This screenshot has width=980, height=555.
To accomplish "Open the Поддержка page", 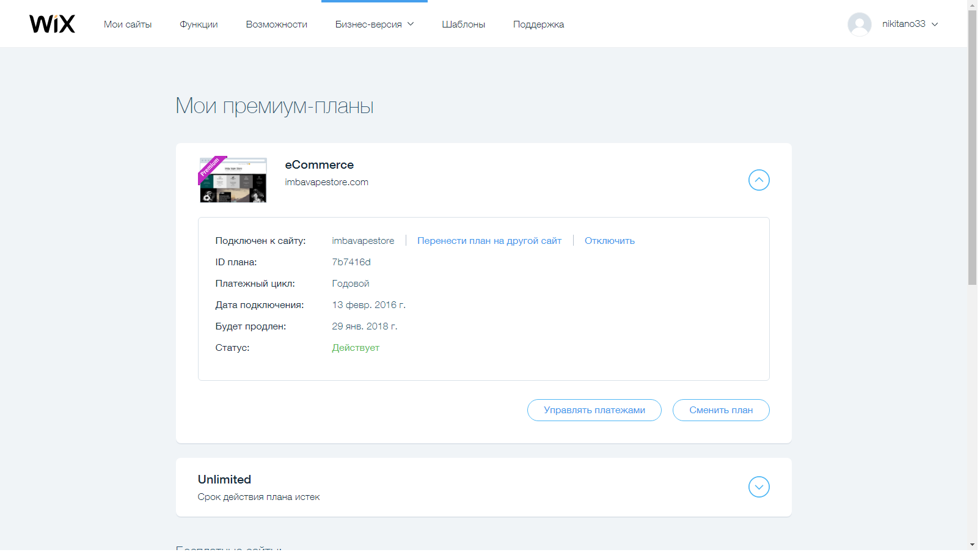I will click(x=538, y=24).
